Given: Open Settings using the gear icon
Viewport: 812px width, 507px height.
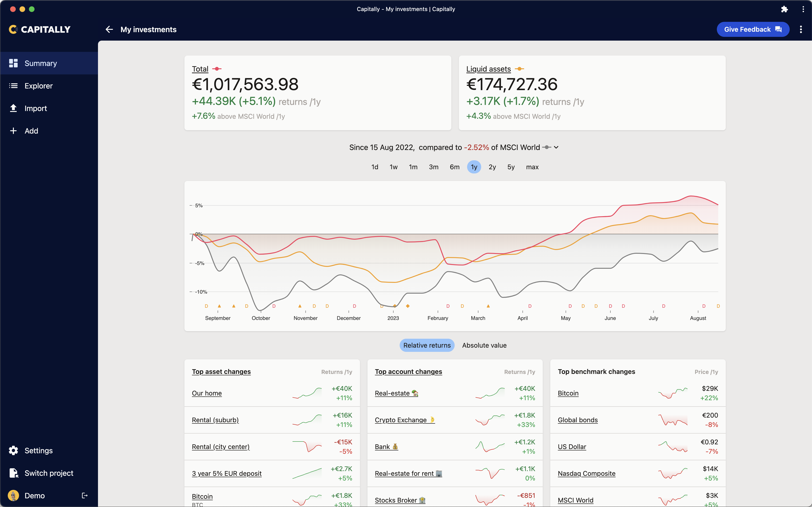Looking at the screenshot, I should tap(13, 450).
